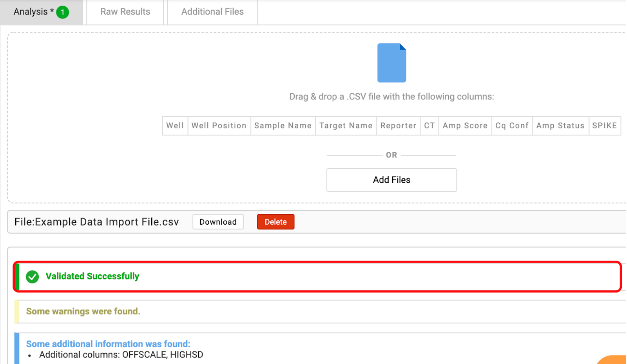
Task: Click the Sample Name column cell
Action: click(x=283, y=126)
